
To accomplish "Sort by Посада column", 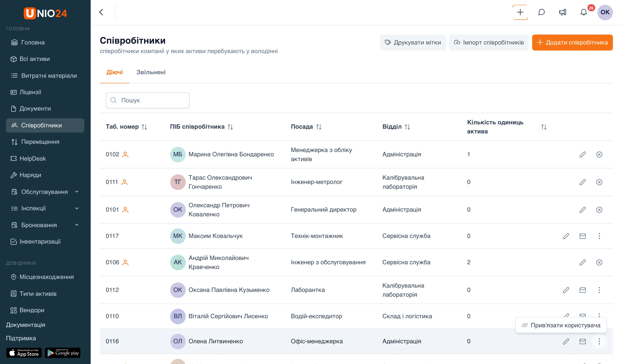I will click(319, 127).
